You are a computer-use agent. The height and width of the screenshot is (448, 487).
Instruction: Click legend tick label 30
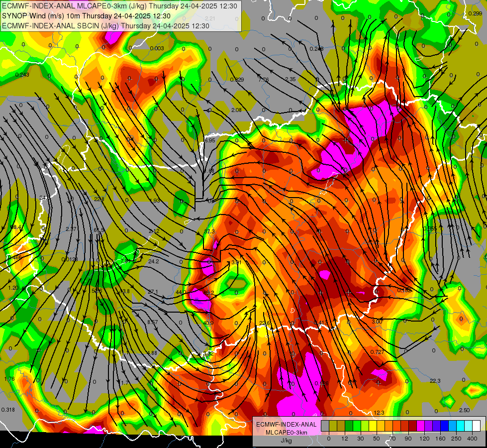pyautogui.click(x=360, y=439)
